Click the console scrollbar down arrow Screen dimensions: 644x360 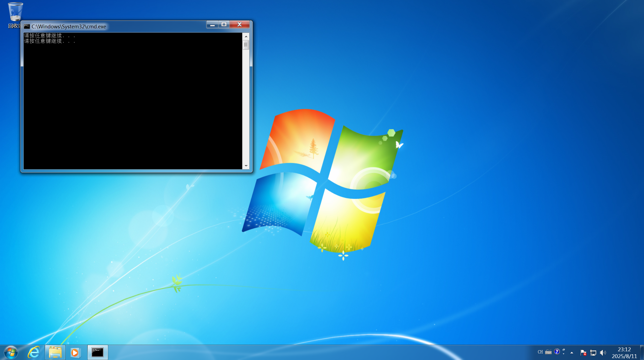pyautogui.click(x=246, y=166)
